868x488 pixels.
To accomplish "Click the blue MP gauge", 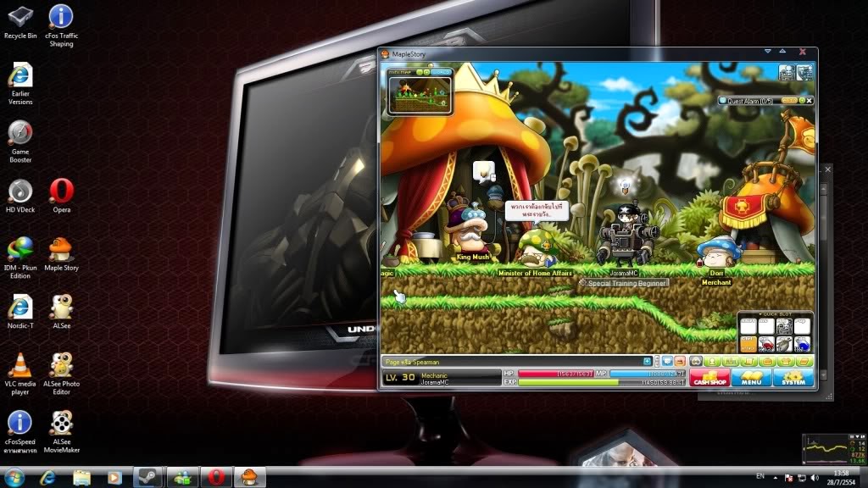I will coord(647,374).
